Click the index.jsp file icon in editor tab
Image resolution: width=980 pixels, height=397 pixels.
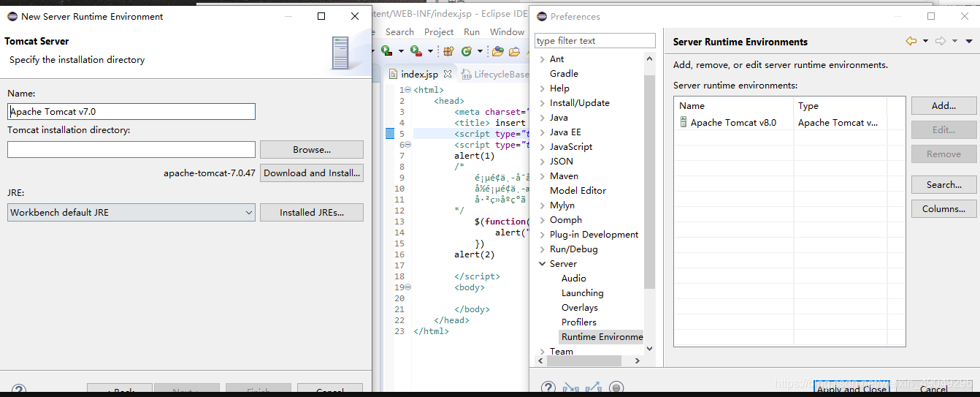coord(393,74)
